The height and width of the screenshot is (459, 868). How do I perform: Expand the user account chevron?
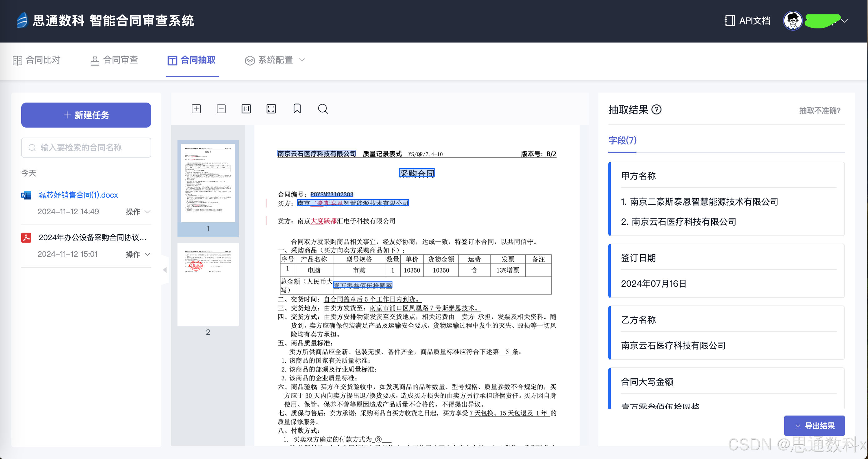(x=844, y=21)
